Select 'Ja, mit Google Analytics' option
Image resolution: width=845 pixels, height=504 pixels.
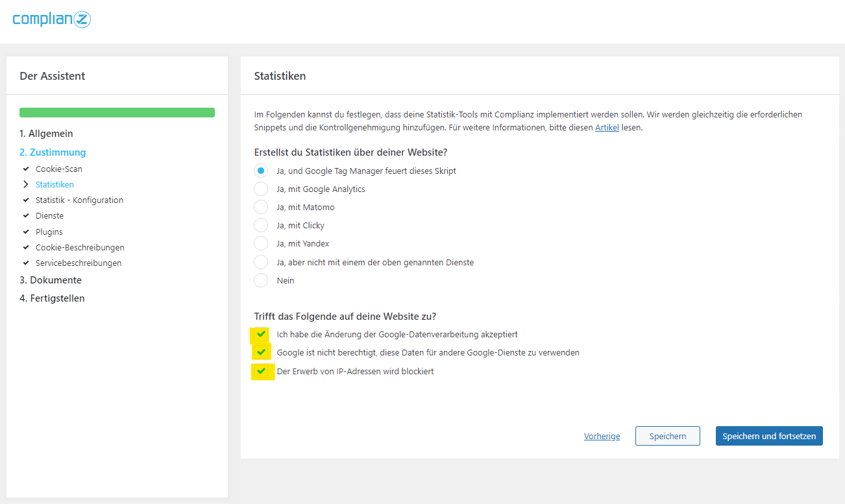pyautogui.click(x=261, y=189)
